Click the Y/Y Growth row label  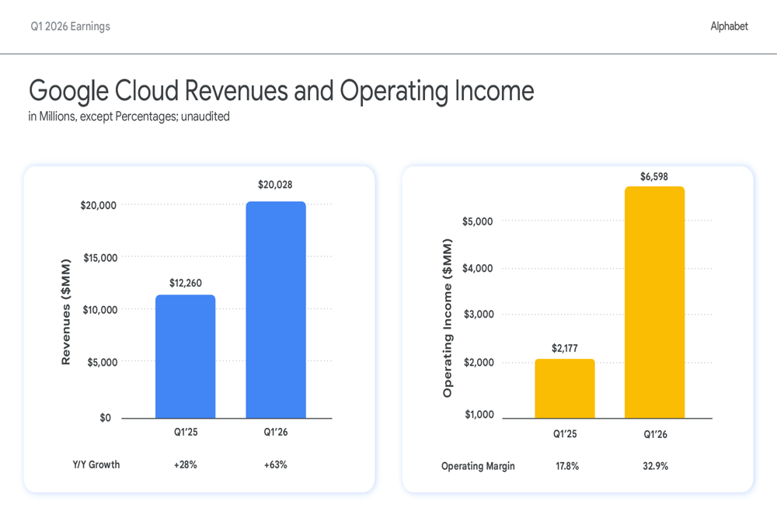(x=96, y=464)
